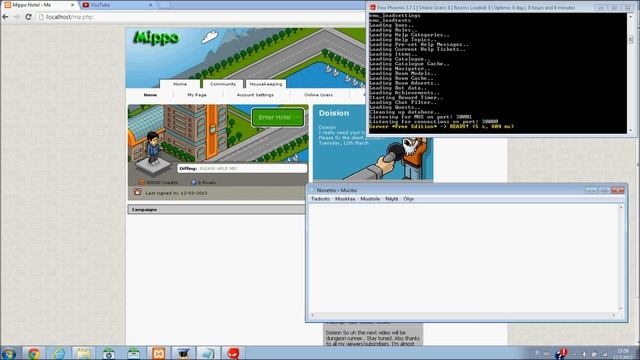This screenshot has width=640, height=360.
Task: Click the Phoenix console window title icon
Action: tap(373, 7)
